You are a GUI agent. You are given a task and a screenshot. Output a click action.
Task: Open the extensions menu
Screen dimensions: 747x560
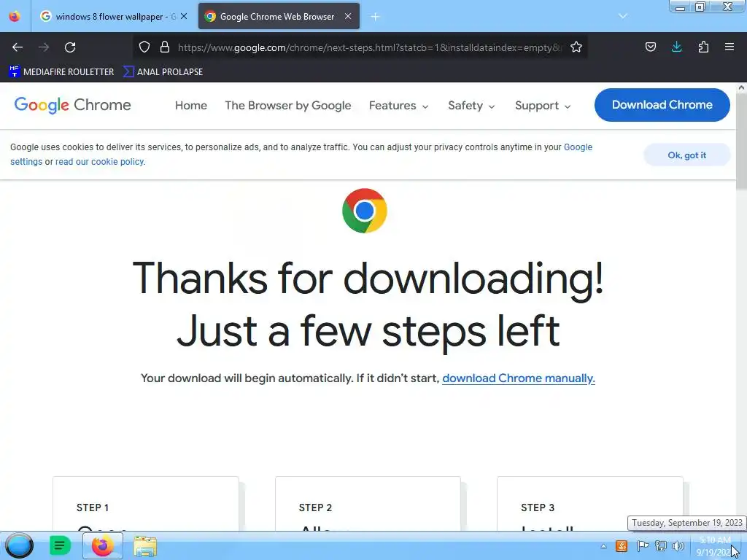coord(703,47)
